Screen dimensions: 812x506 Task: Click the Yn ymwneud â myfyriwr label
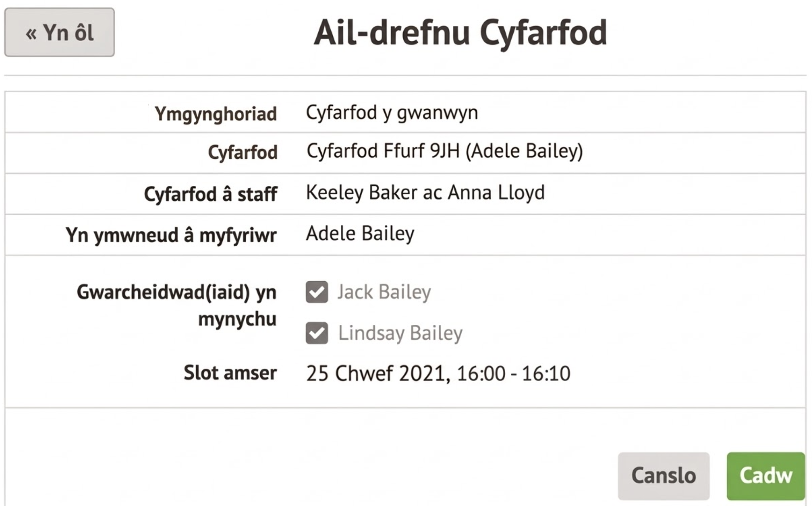click(x=171, y=235)
